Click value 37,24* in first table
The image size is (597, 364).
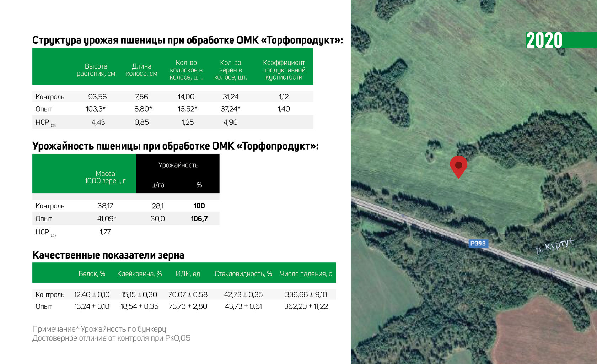pos(231,109)
